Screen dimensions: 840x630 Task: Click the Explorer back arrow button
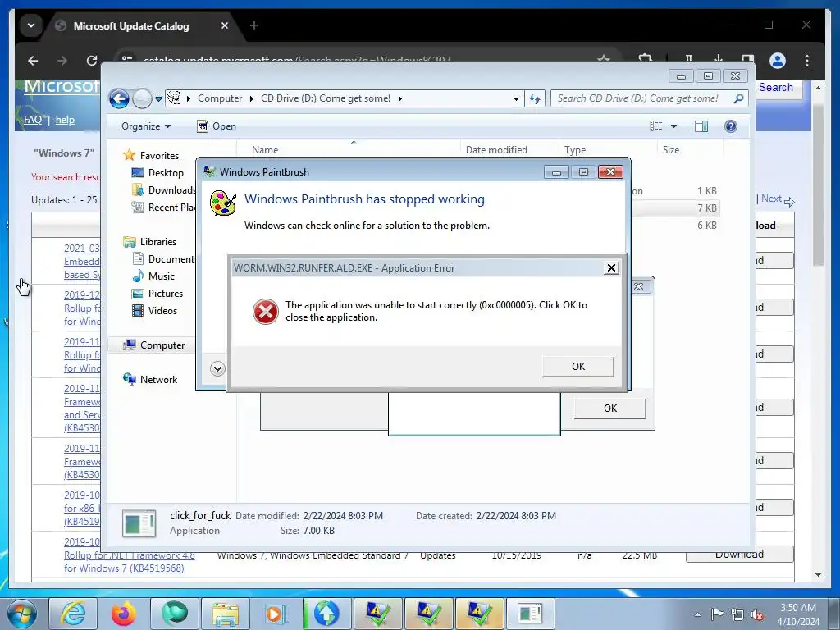119,98
